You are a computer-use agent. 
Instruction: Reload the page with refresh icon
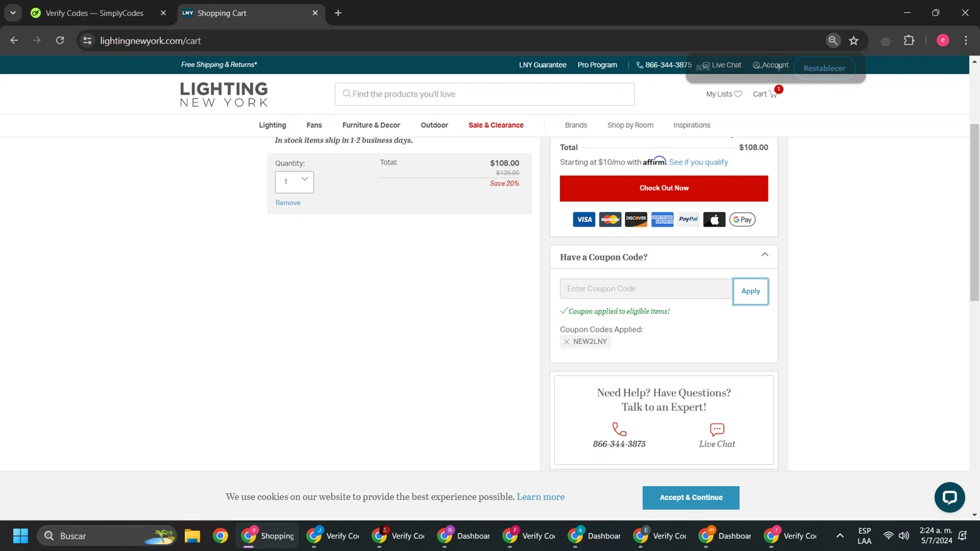(60, 40)
